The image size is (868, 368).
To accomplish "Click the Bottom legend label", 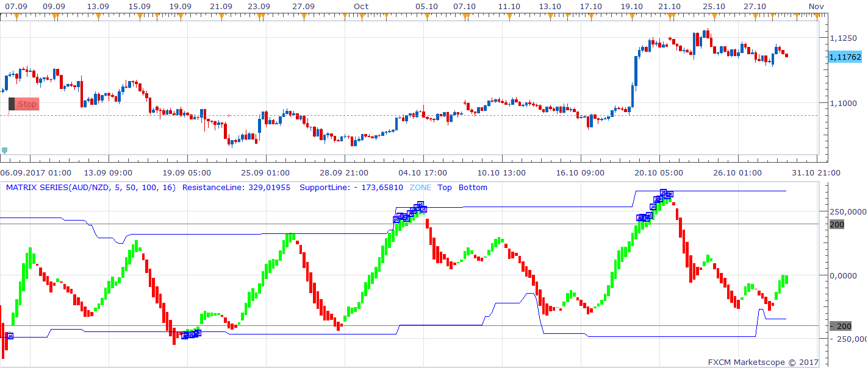I will [x=473, y=188].
